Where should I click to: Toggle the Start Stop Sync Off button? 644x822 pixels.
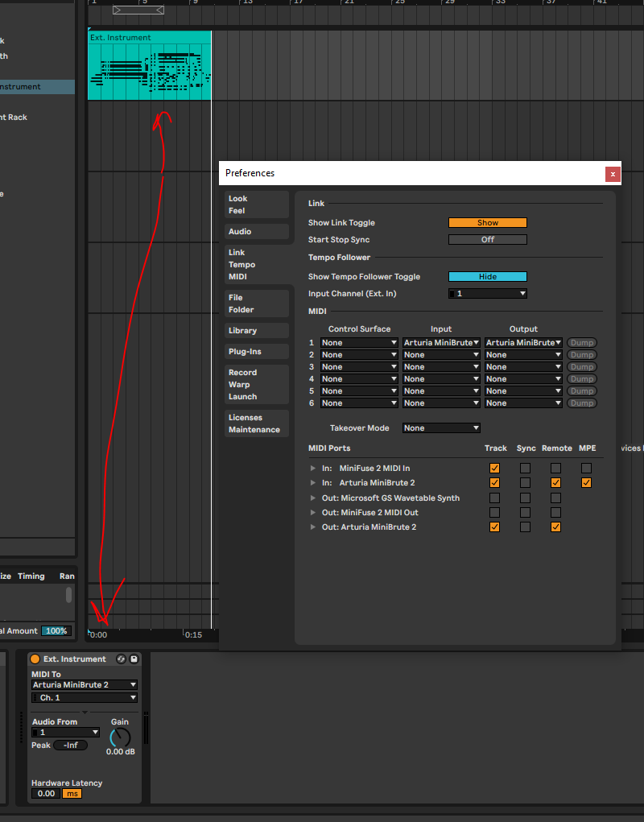point(488,240)
